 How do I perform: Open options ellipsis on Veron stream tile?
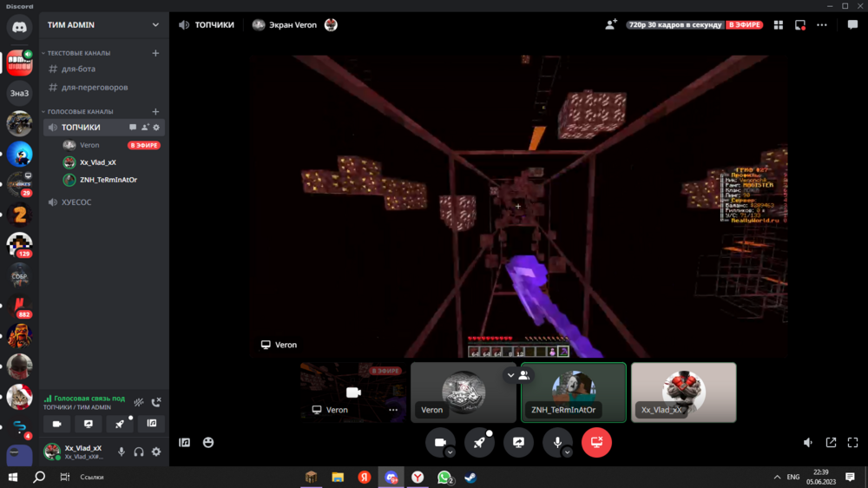[393, 410]
